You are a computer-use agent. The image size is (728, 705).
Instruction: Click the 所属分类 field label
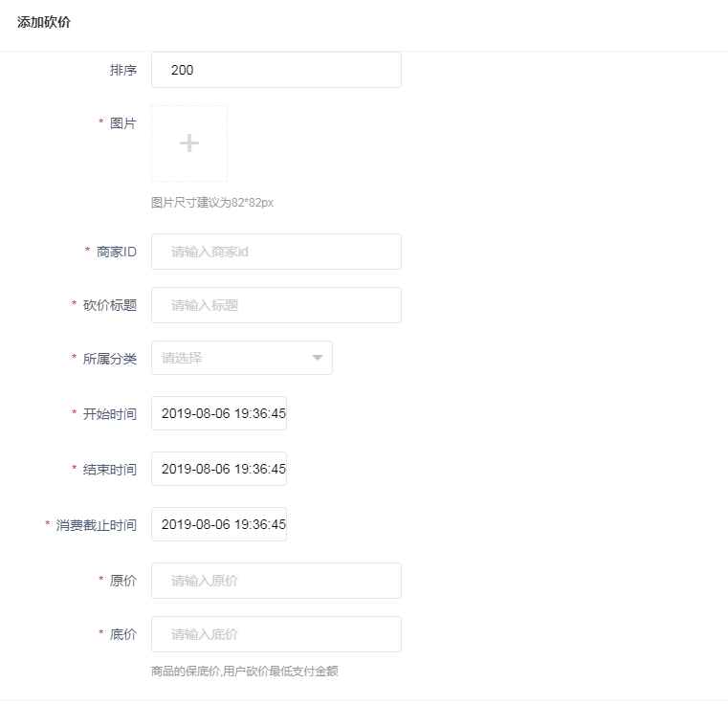coord(110,359)
